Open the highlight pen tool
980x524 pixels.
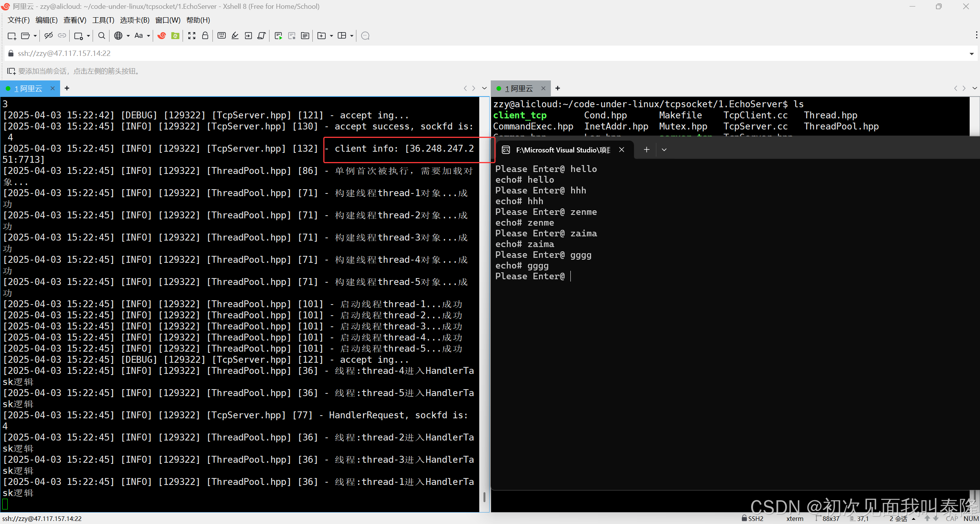[235, 36]
